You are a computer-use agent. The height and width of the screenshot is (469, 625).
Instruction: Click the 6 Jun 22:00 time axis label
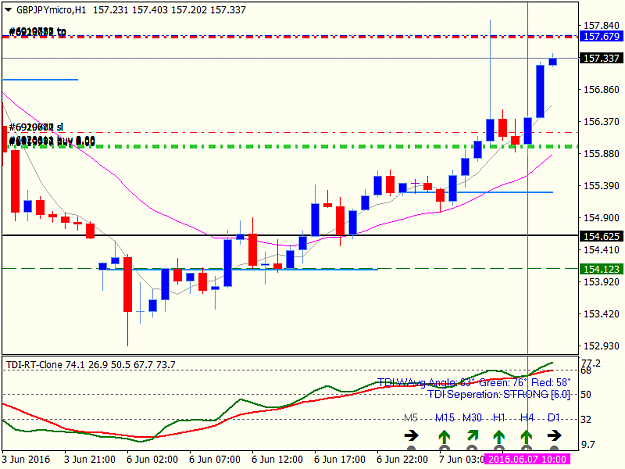[402, 459]
